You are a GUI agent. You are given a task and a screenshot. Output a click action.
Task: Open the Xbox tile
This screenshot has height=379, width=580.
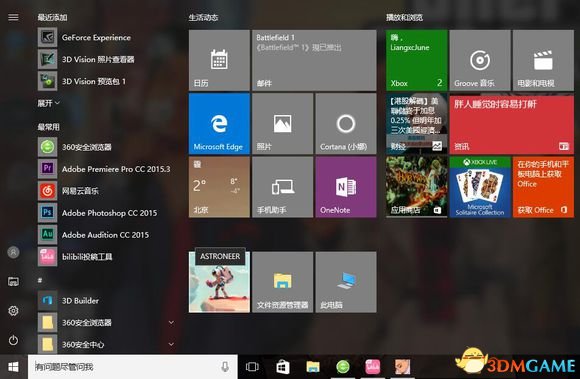tap(417, 60)
